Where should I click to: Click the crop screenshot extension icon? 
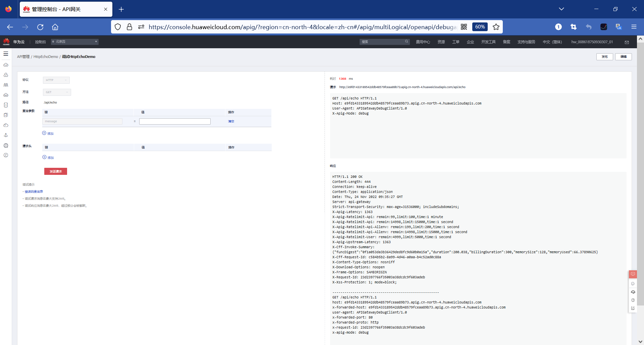coord(573,27)
